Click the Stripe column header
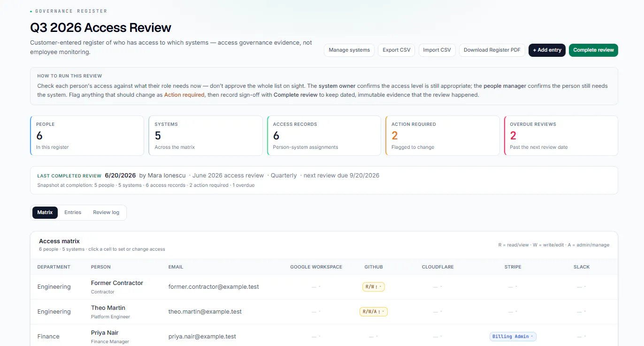This screenshot has height=346, width=644. point(513,267)
